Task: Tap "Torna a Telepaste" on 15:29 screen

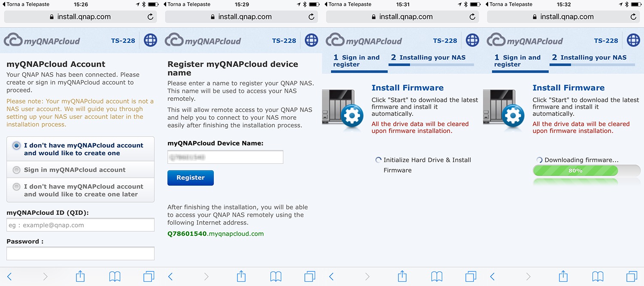Action: coord(187,4)
